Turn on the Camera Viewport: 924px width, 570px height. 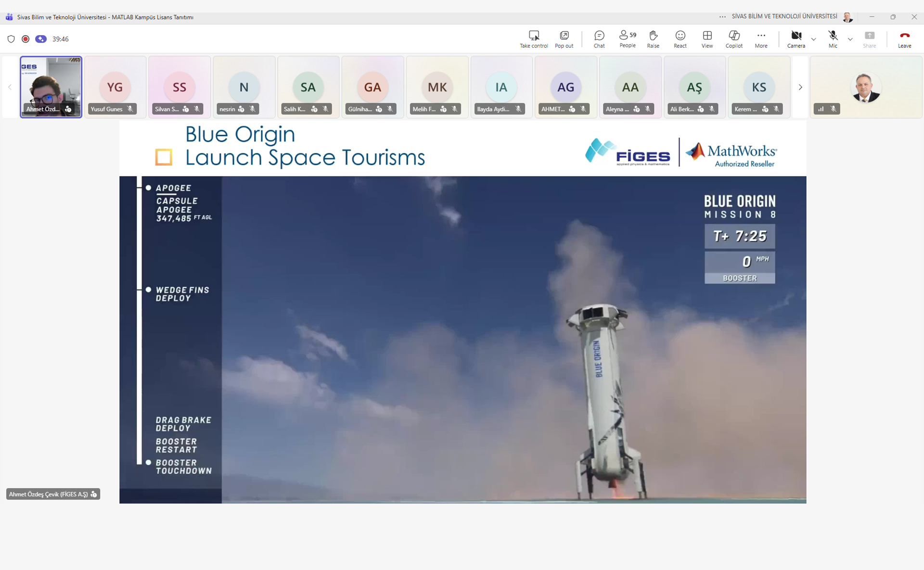(x=796, y=38)
